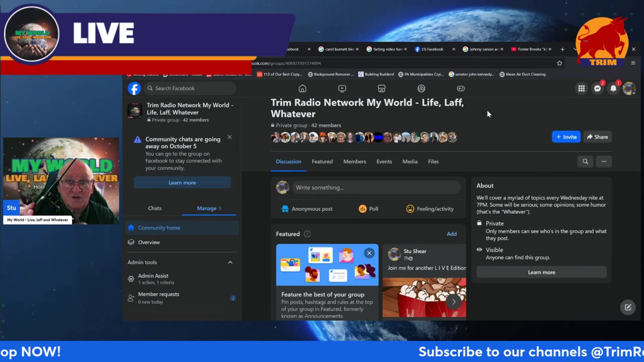
Task: Select the Featured tab
Action: [x=322, y=161]
